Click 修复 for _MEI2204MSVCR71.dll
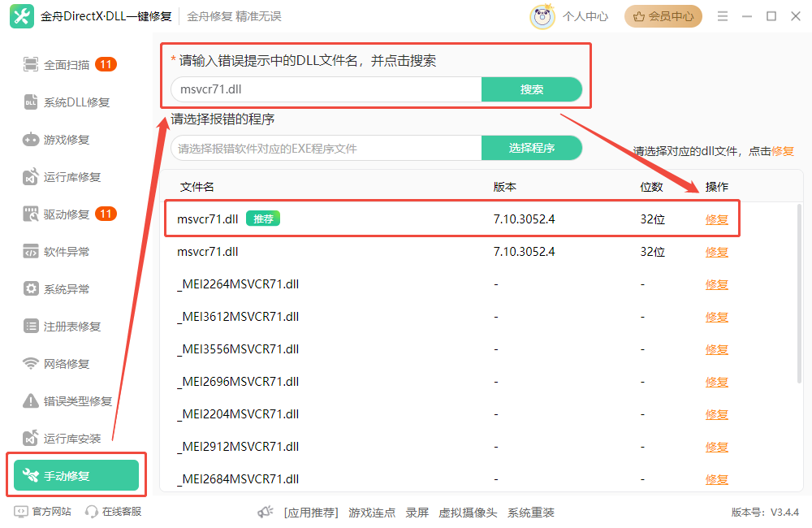The image size is (812, 528). pos(717,414)
